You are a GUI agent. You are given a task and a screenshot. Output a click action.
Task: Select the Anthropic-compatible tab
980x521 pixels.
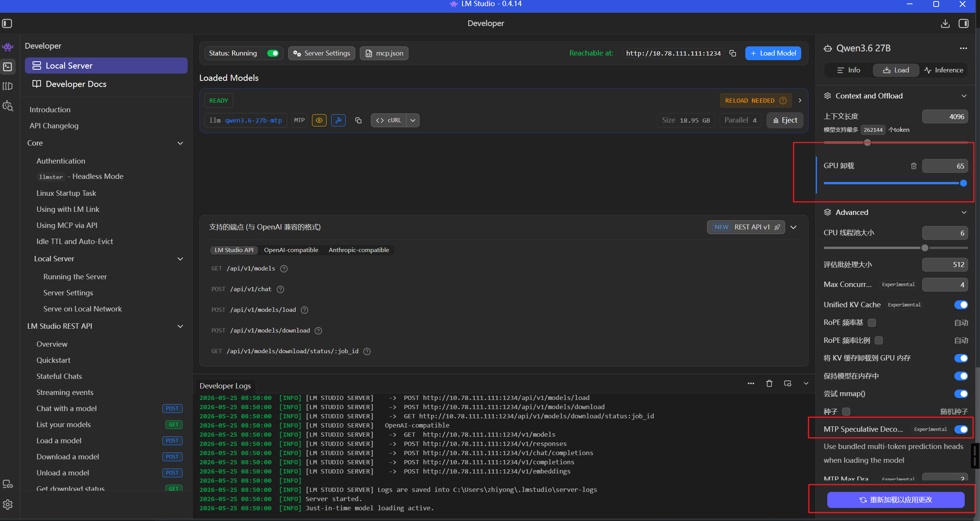coord(359,250)
